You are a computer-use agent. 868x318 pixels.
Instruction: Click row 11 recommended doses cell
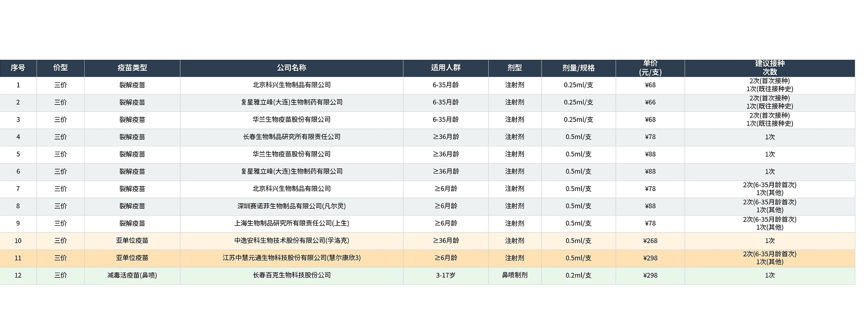click(770, 258)
